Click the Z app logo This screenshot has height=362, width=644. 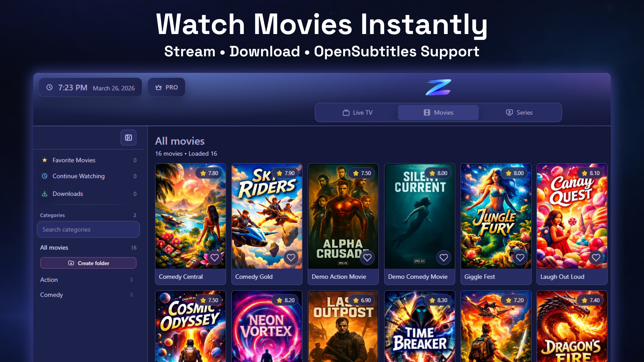click(438, 87)
